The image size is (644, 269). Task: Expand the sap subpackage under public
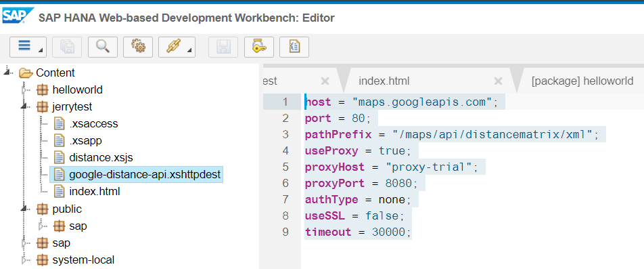tap(41, 226)
